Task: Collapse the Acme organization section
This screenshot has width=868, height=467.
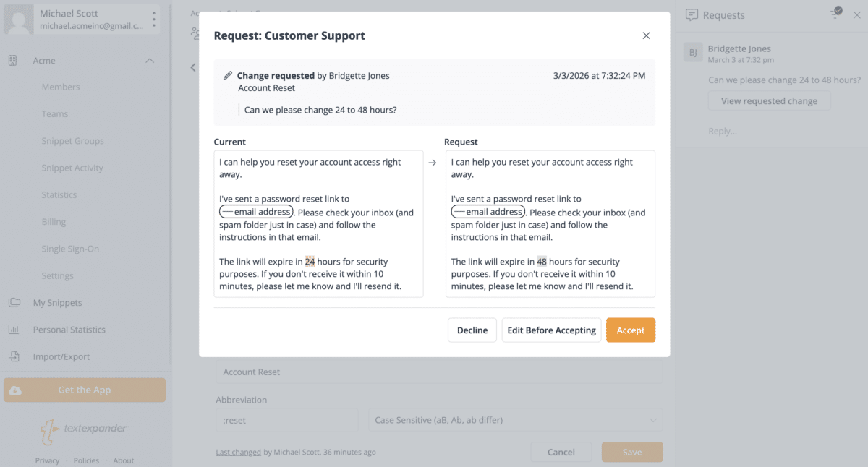Action: (x=150, y=61)
